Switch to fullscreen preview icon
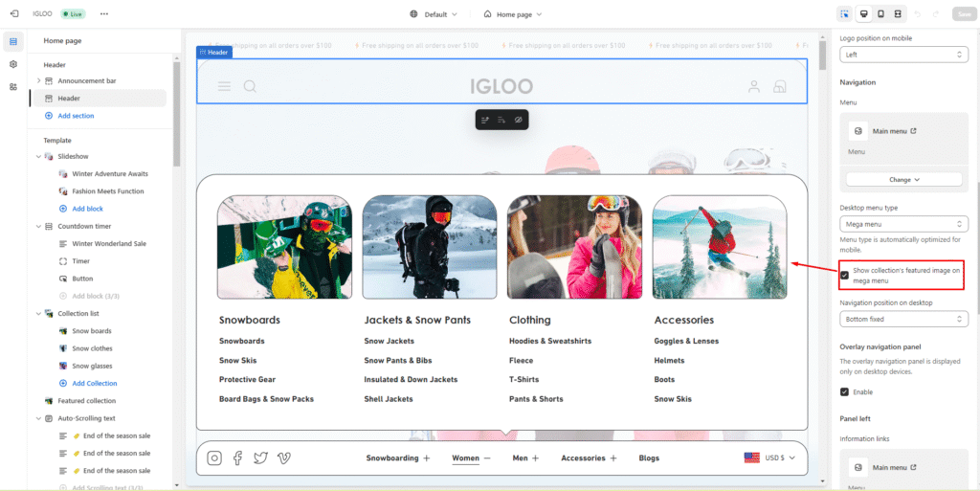The width and height of the screenshot is (980, 491). [898, 14]
